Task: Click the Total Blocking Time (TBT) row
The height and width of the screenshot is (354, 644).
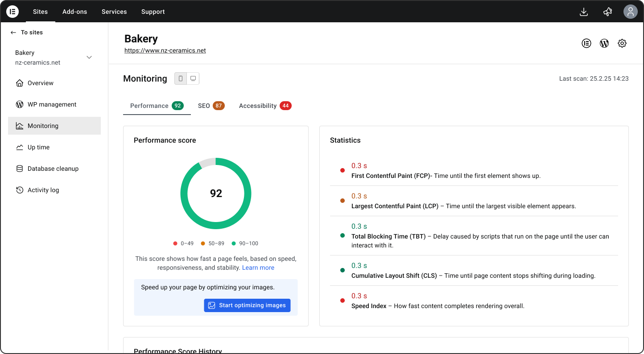Action: click(x=474, y=236)
